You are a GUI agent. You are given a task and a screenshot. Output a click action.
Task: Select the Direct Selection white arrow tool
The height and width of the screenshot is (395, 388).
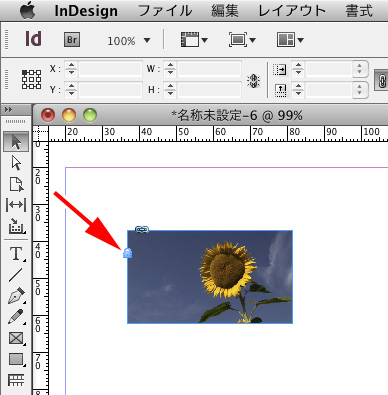(x=16, y=163)
